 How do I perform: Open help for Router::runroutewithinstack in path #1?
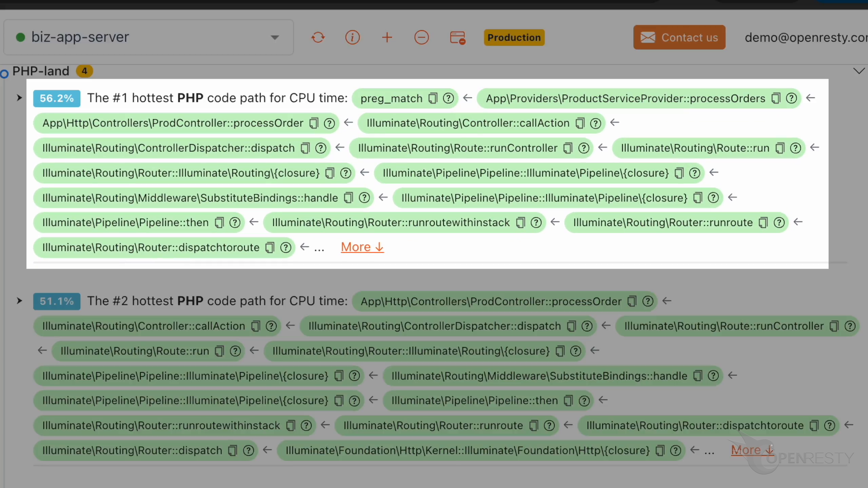(536, 223)
